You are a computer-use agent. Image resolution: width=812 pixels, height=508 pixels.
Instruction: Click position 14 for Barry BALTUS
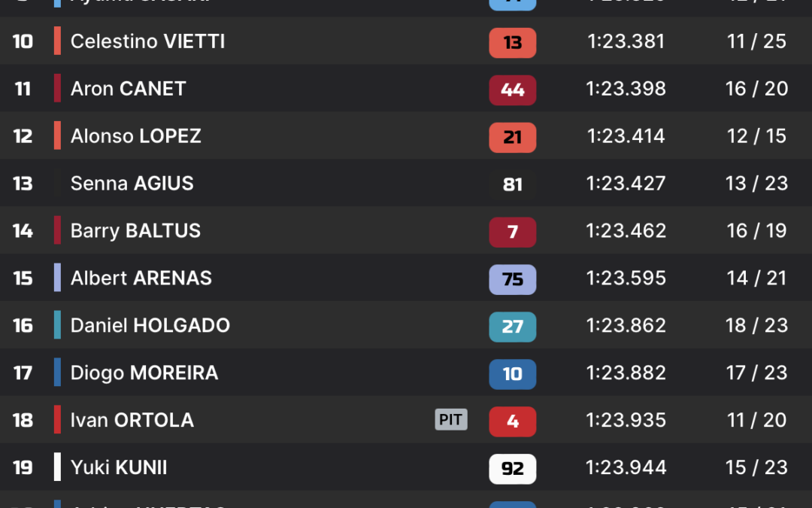coord(23,231)
